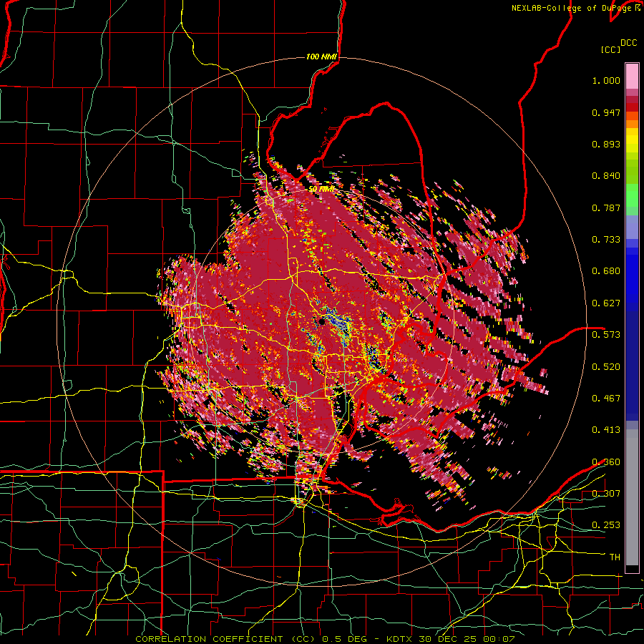Select the 1.000 scale value
Viewport: 644px width, 644px height.
pos(606,80)
